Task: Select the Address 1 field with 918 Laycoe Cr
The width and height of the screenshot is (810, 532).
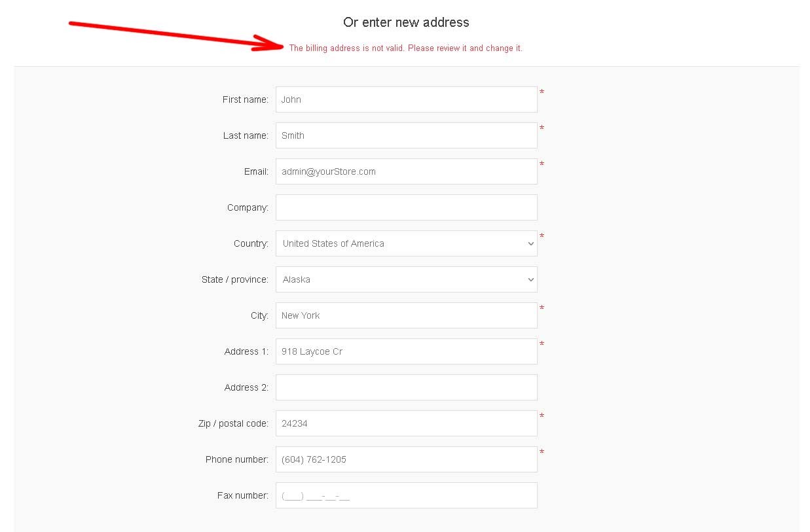Action: coord(406,351)
